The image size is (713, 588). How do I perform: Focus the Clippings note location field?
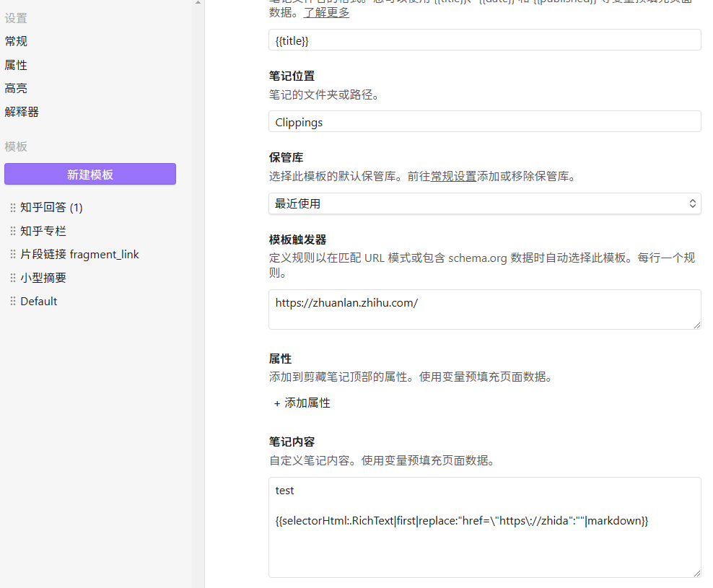click(x=485, y=121)
